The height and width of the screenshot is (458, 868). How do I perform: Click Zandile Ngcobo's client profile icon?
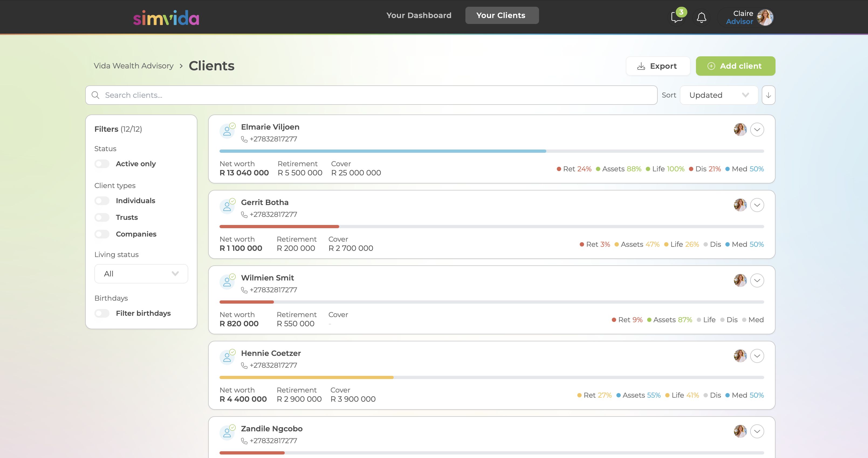[x=227, y=432]
